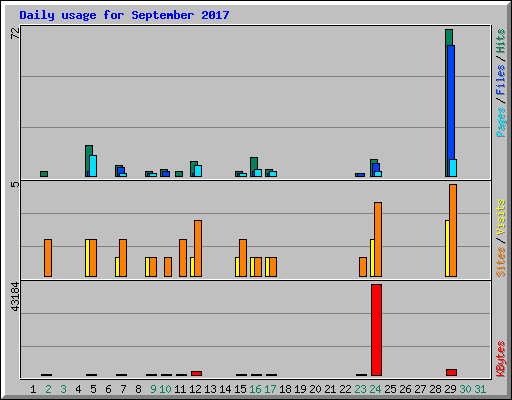Click the Hits legend label
512x400 pixels.
pos(500,41)
